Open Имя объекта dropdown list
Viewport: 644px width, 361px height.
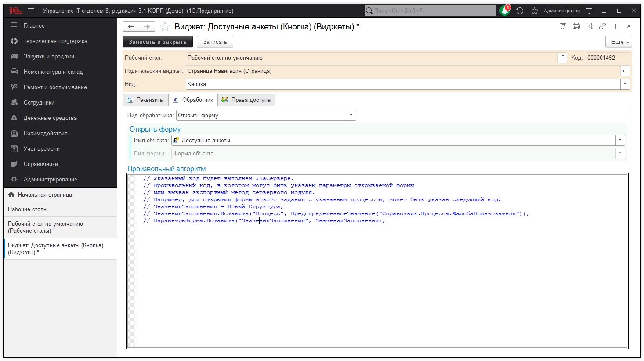click(x=620, y=141)
